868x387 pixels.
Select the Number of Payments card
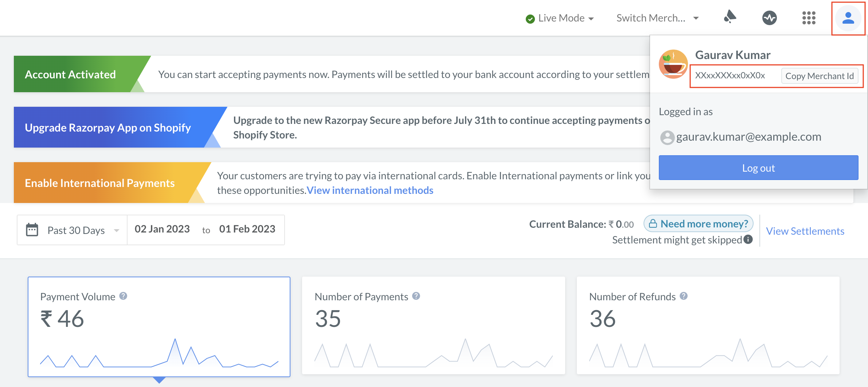tap(434, 325)
